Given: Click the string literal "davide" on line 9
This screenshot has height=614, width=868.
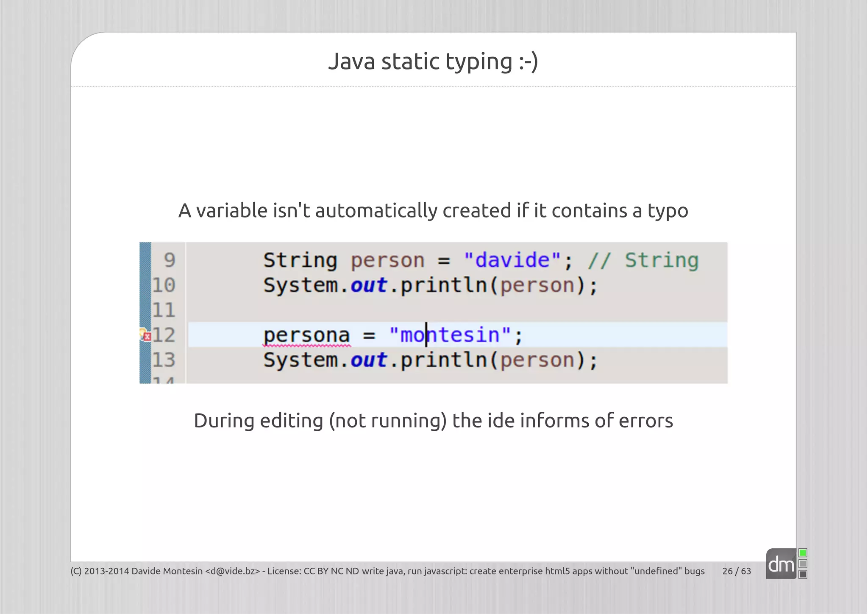Looking at the screenshot, I should tap(512, 260).
